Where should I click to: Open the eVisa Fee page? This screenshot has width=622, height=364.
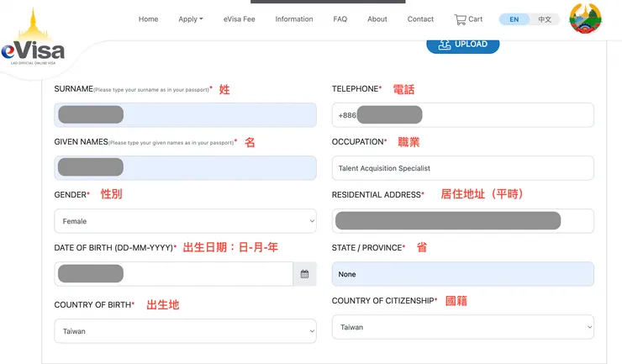tap(240, 19)
